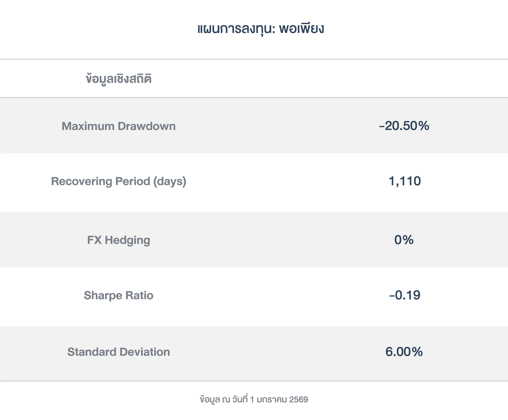Select the ข้อมูลเชิงสถิติ column header
Image resolution: width=508 pixels, height=420 pixels.
point(119,79)
